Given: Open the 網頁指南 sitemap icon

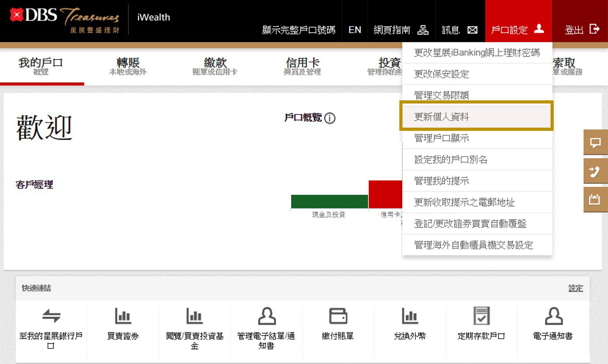Looking at the screenshot, I should (423, 30).
